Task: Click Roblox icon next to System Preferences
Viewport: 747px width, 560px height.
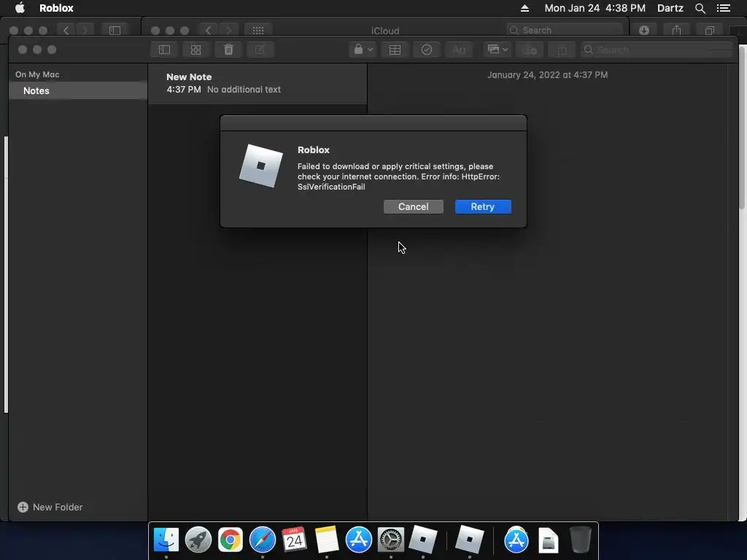Action: coord(423,540)
